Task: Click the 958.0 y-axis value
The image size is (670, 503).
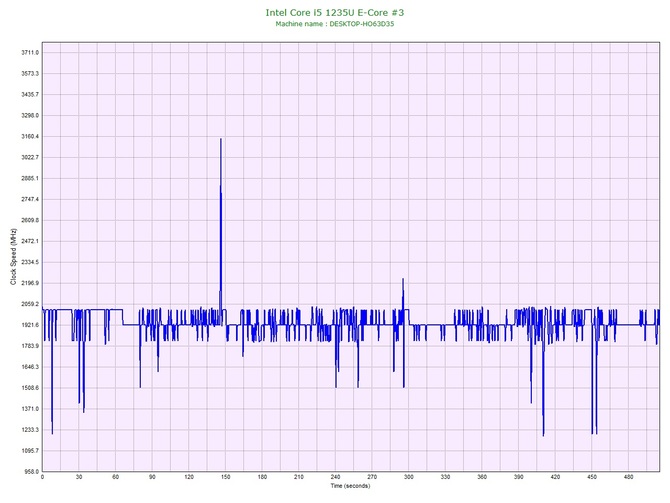Action: [x=32, y=471]
